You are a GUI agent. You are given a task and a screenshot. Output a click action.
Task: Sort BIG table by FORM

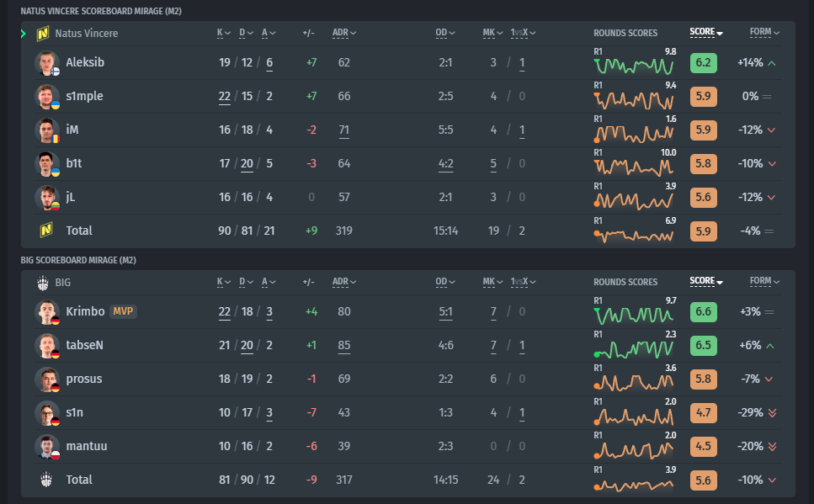(764, 281)
